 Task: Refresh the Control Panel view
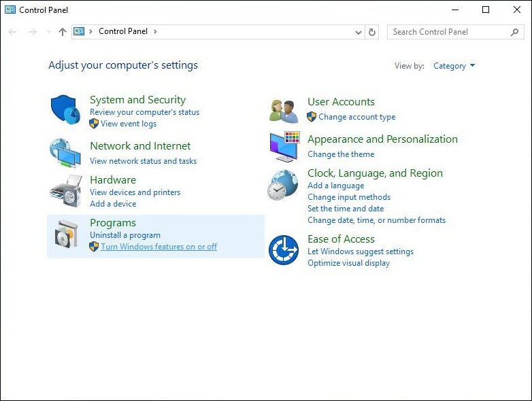click(372, 32)
